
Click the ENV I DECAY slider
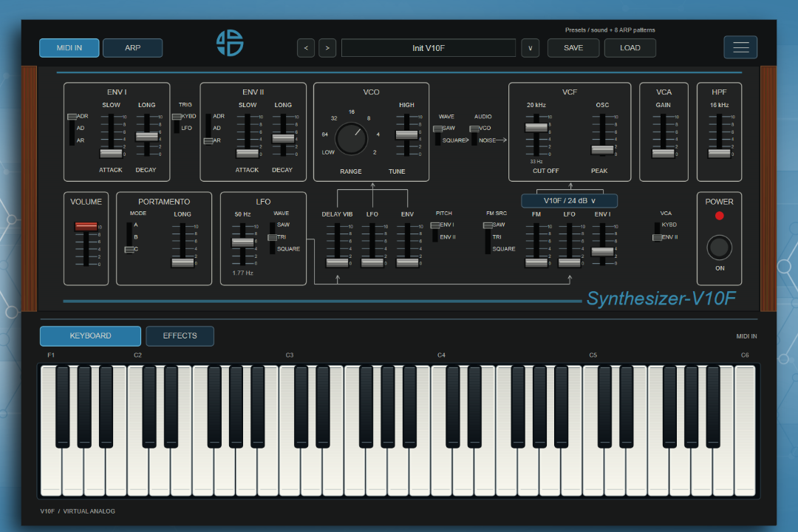coord(146,137)
